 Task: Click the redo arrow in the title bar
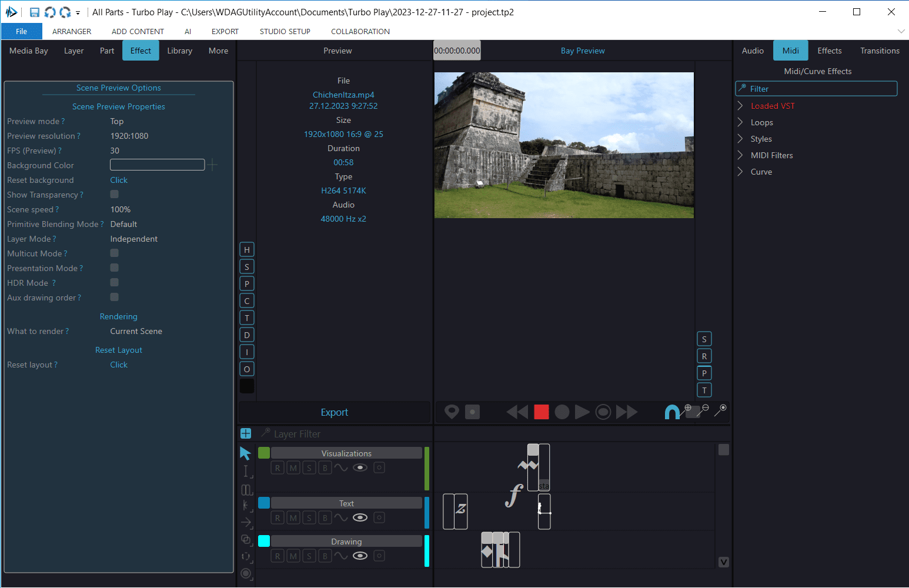(x=65, y=12)
